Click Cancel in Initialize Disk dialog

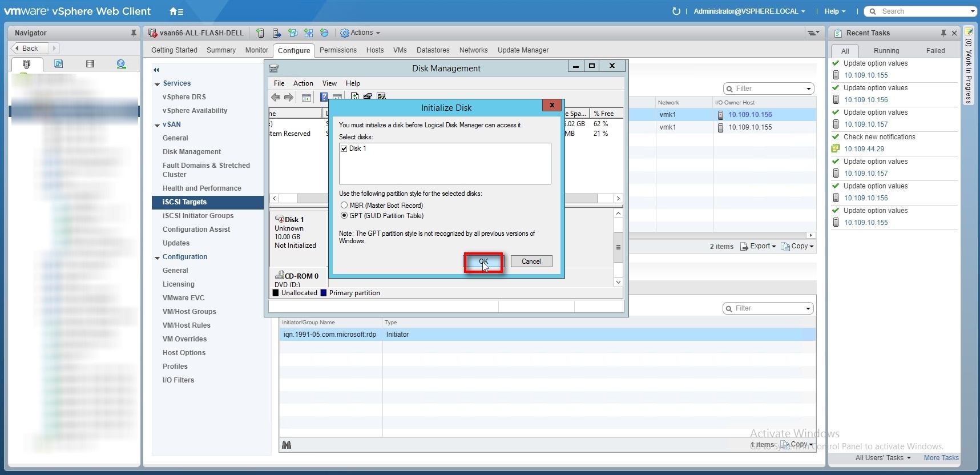point(531,261)
